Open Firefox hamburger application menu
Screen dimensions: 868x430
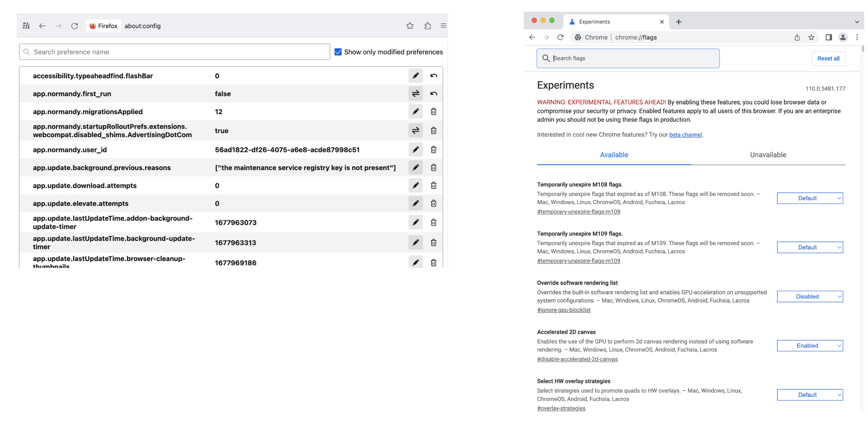443,26
